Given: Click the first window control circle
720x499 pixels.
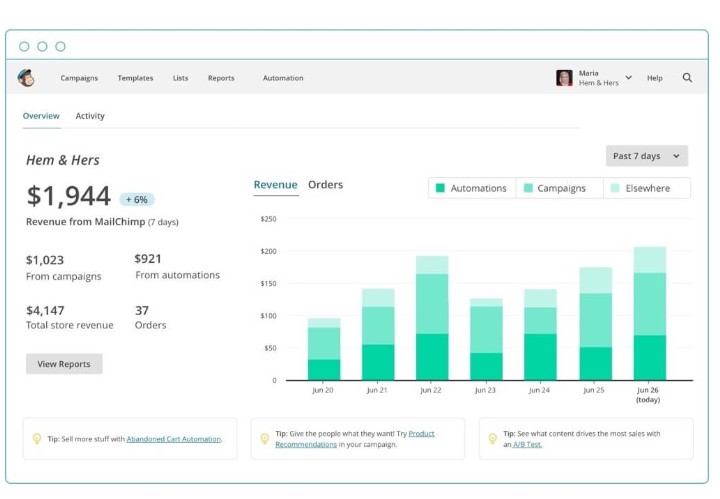Looking at the screenshot, I should click(x=24, y=46).
